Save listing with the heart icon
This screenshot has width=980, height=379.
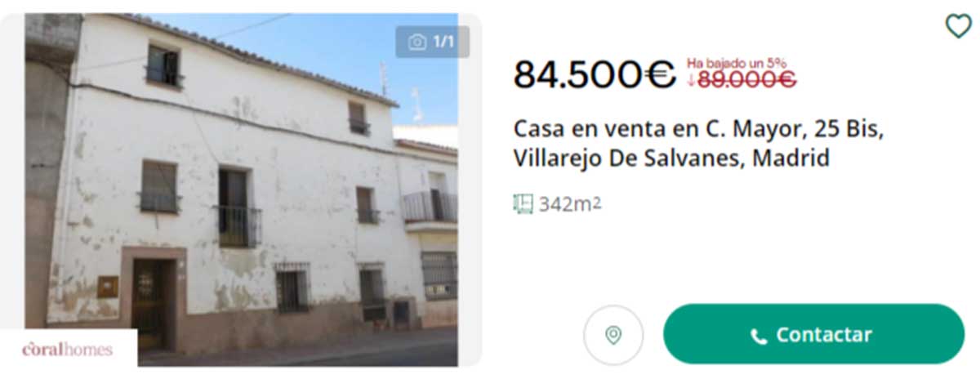click(x=958, y=26)
